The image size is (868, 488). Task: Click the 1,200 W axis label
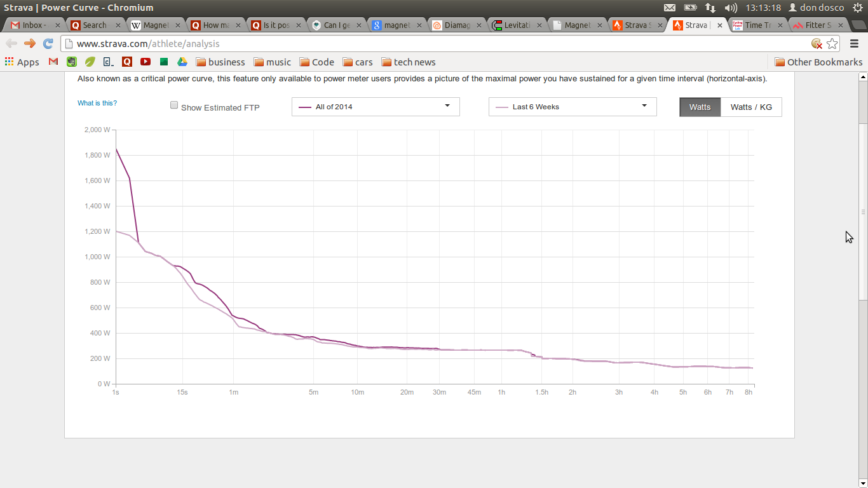point(97,231)
